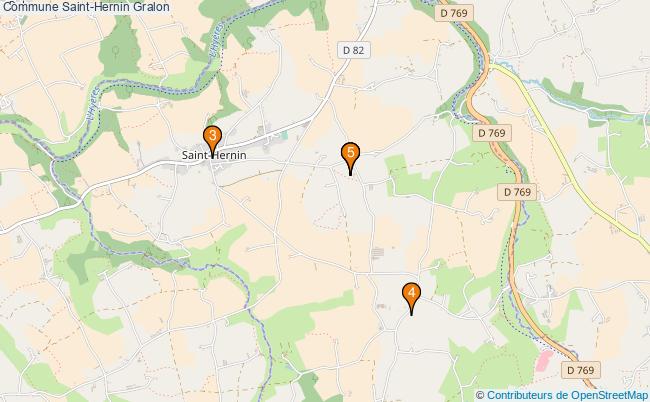The height and width of the screenshot is (402, 650).
Task: Click orange map marker number 3
Action: click(212, 138)
